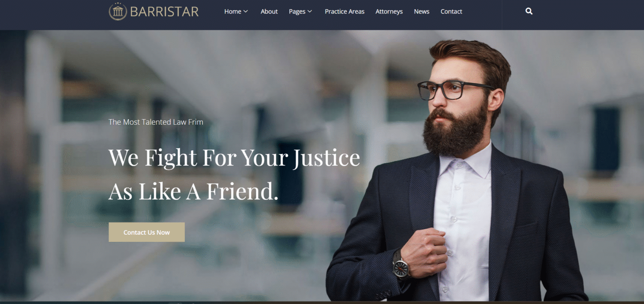Click the attorney's eyeglasses in the image
Screen dimensions: 644x304
pyautogui.click(x=455, y=90)
